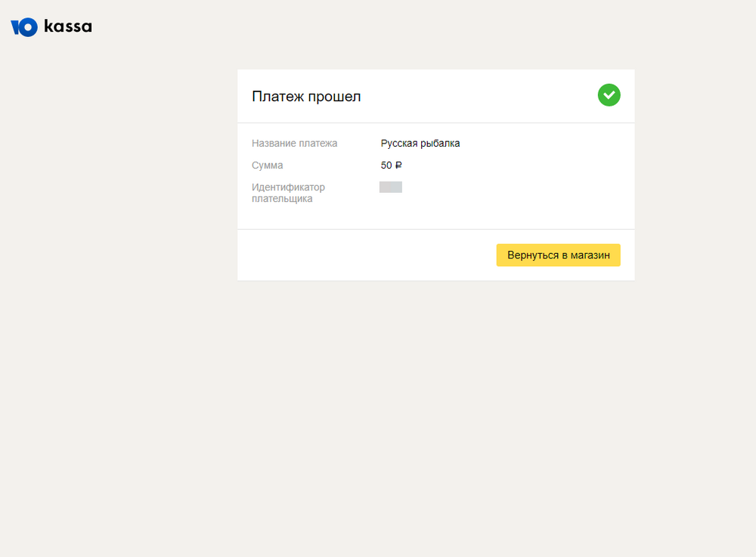Click the white circle inside the YooKassa logo
The image size is (756, 557).
pyautogui.click(x=28, y=28)
